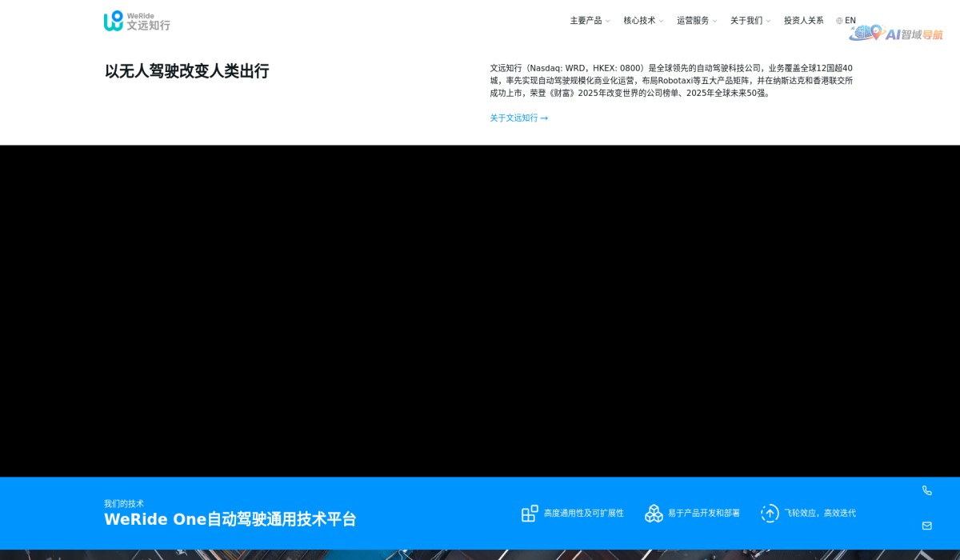Toggle site language via EN switcher
The image size is (960, 560).
[850, 20]
